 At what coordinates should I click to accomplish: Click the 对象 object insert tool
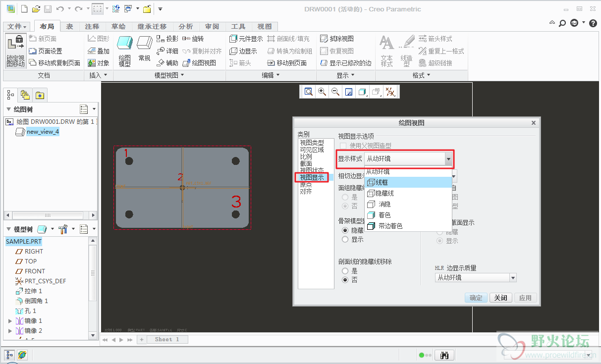(99, 63)
